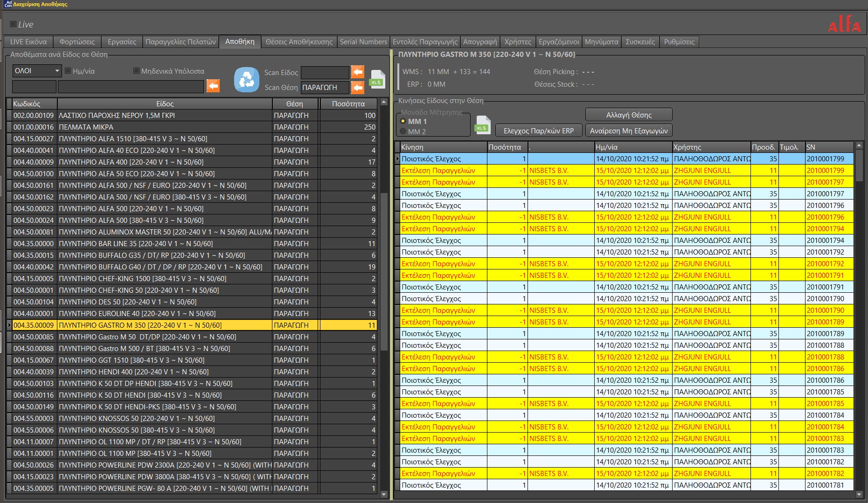Click the movements grid scroll down arrow
868x503 pixels.
pos(859,494)
